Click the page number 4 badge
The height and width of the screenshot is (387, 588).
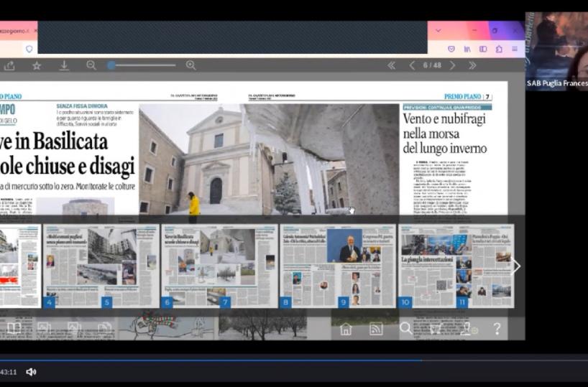(x=49, y=302)
